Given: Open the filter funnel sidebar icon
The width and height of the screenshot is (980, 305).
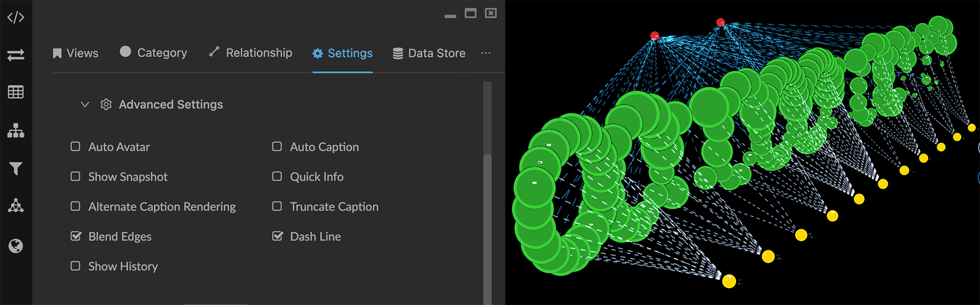Looking at the screenshot, I should click(16, 168).
